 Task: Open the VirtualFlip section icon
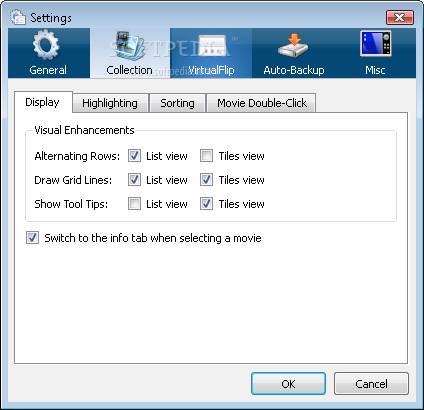click(x=212, y=46)
